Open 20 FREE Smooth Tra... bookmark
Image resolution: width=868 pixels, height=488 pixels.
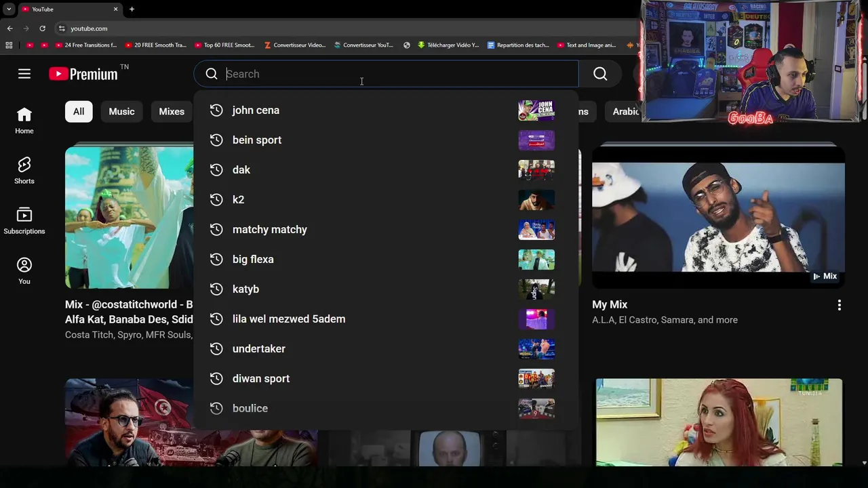156,45
